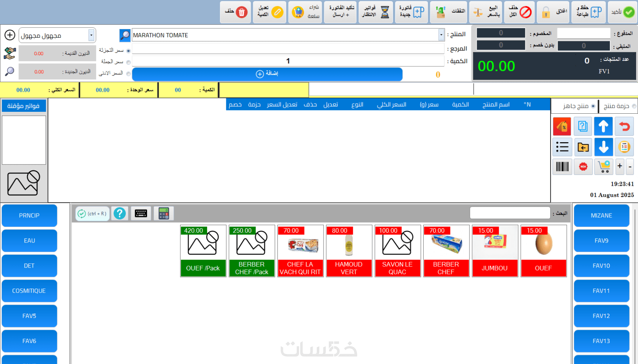
Task: Click the تعديل الكمية edit quantity button
Action: click(x=269, y=12)
